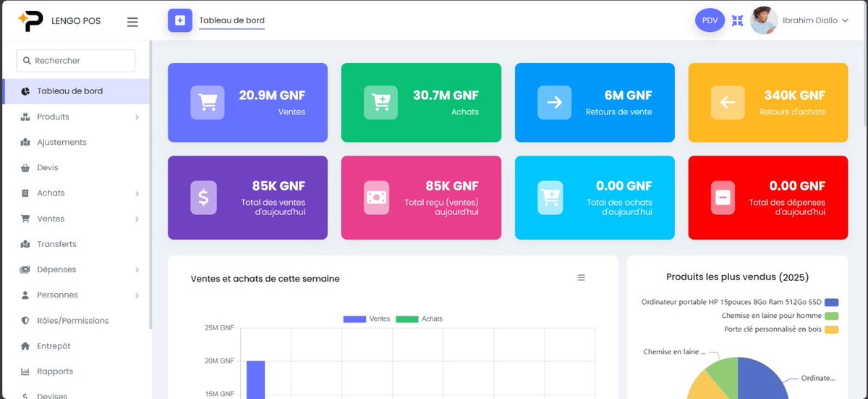Click the dollar icon on today's sales card
This screenshot has width=868, height=399.
pos(203,198)
